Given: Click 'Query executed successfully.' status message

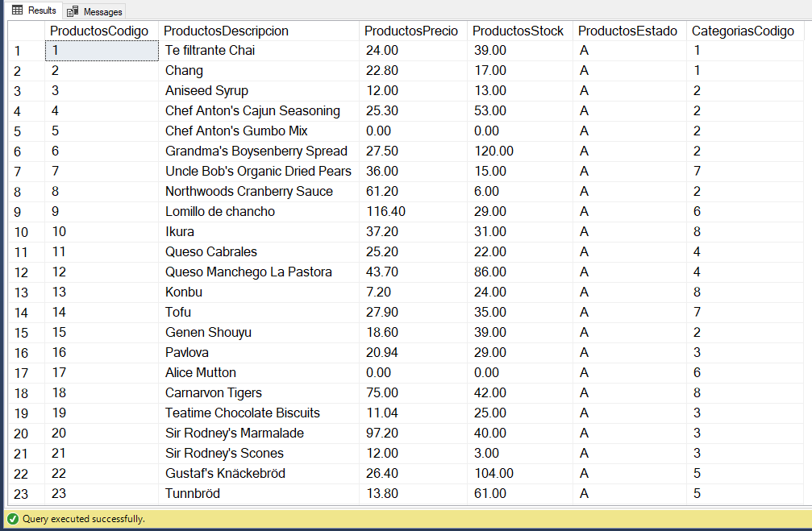Looking at the screenshot, I should click(x=84, y=519).
